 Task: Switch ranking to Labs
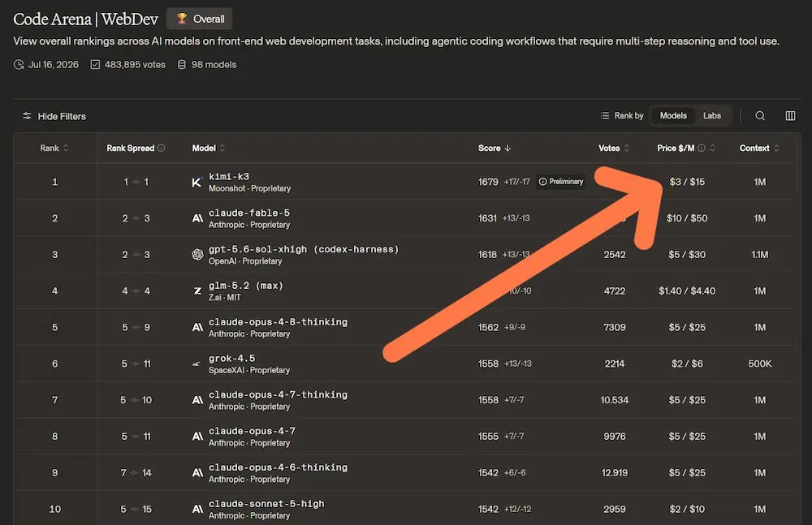[711, 116]
